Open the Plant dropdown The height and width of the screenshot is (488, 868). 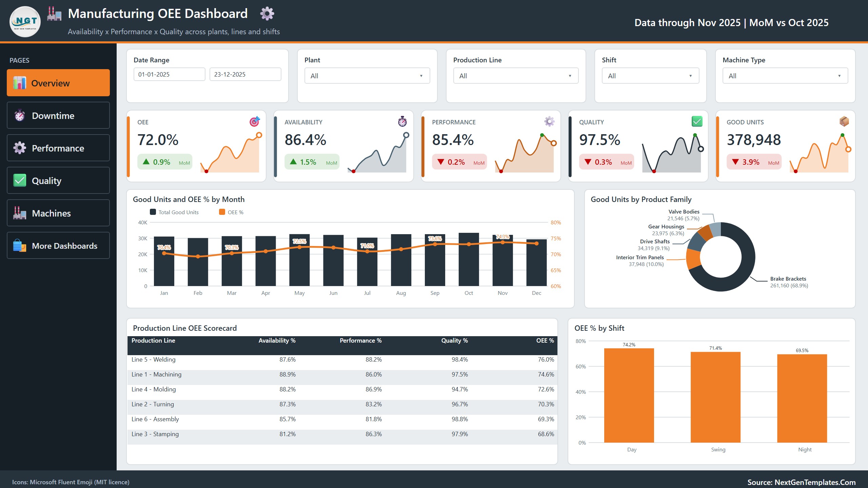367,76
